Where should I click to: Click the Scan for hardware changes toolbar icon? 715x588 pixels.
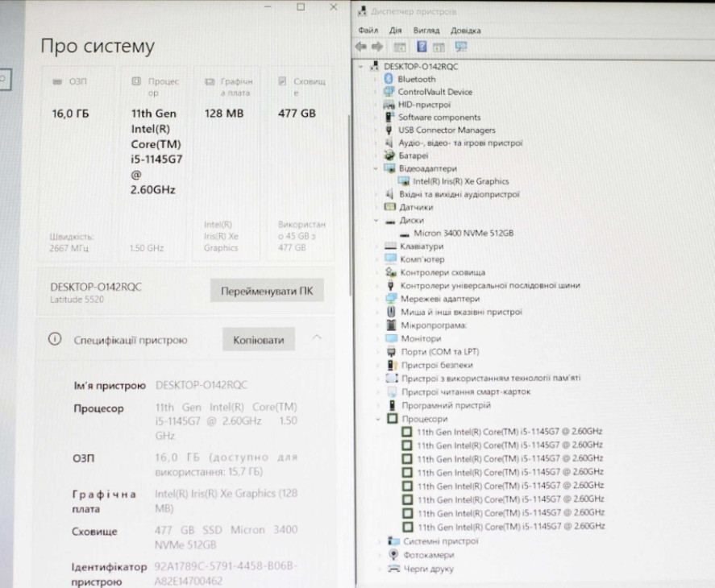coord(460,45)
